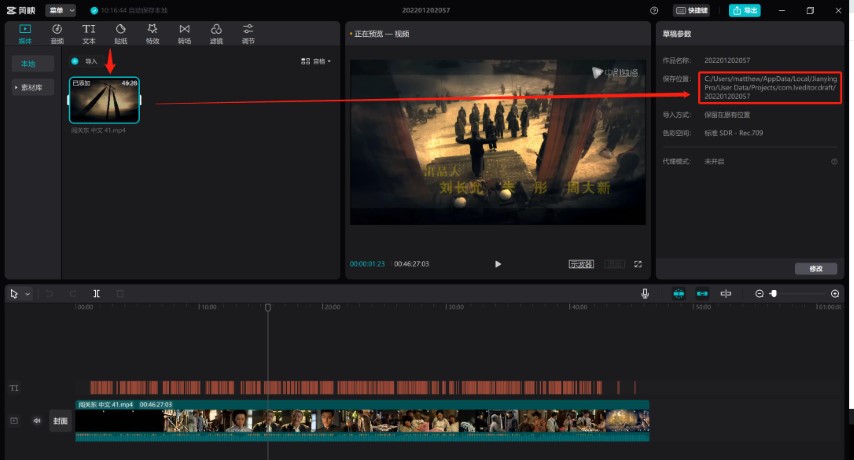Play the preview video
The height and width of the screenshot is (460, 854).
click(498, 264)
